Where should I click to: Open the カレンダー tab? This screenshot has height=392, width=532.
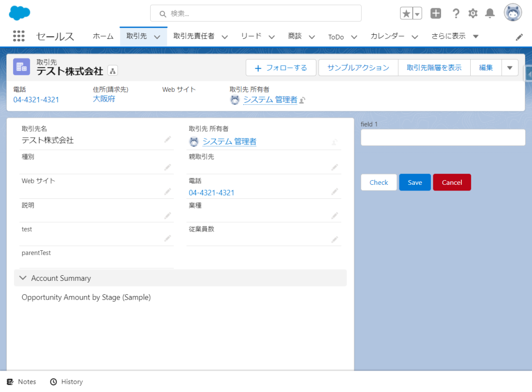pos(388,36)
